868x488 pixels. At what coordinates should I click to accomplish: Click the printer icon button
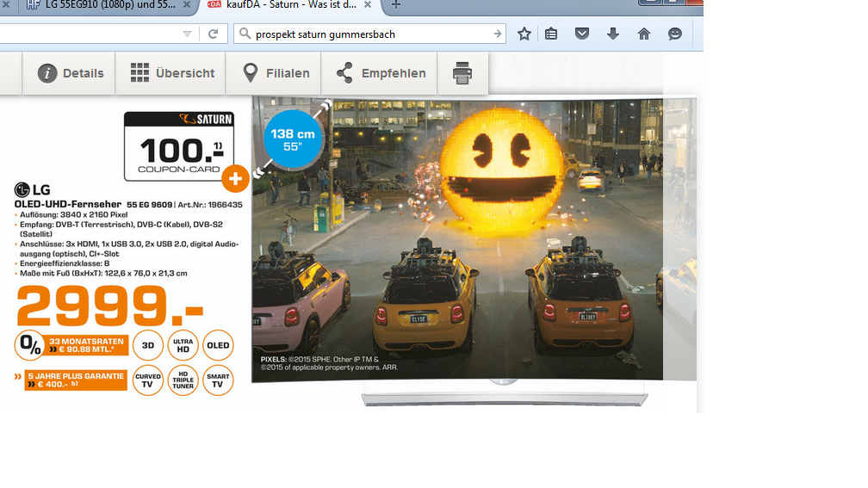(462, 73)
